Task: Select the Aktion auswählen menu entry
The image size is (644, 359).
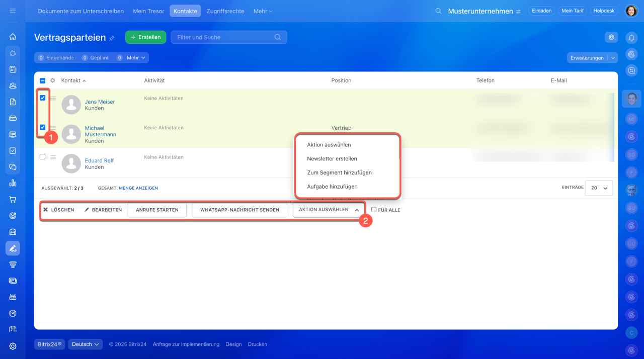Action: tap(329, 145)
